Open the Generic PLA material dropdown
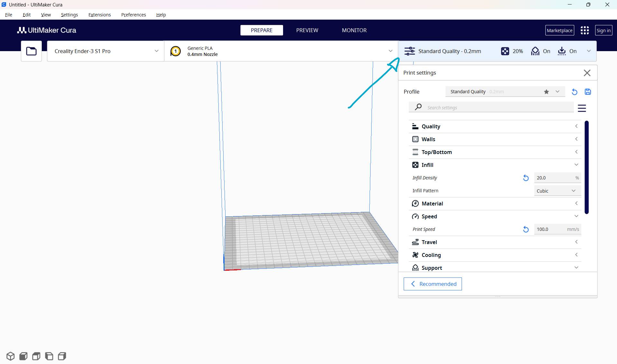The width and height of the screenshot is (617, 364). [281, 51]
